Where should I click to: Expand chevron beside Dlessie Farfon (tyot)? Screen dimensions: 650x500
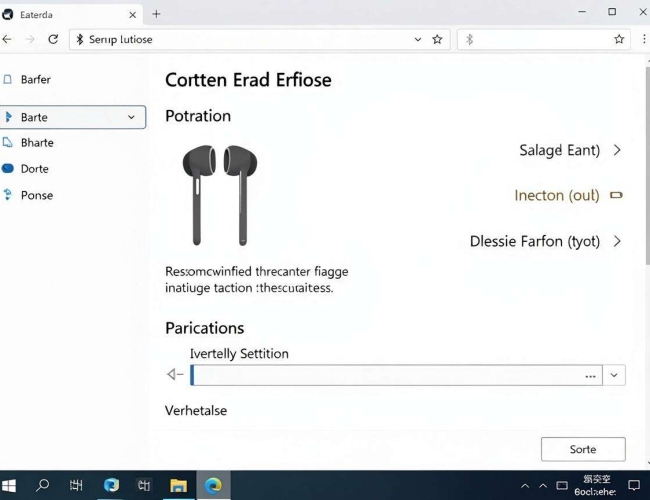point(617,241)
